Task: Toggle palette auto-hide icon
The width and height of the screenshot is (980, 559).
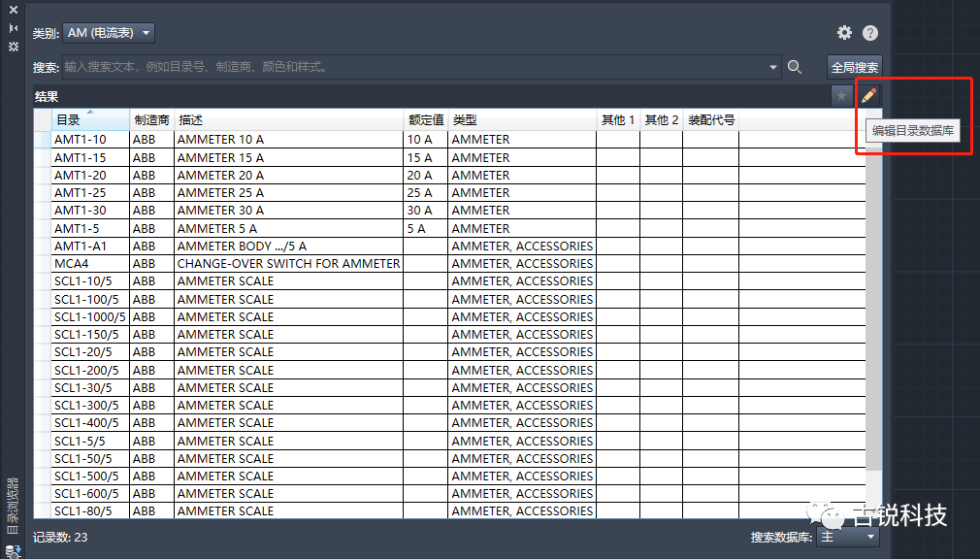Action: pos(14,28)
